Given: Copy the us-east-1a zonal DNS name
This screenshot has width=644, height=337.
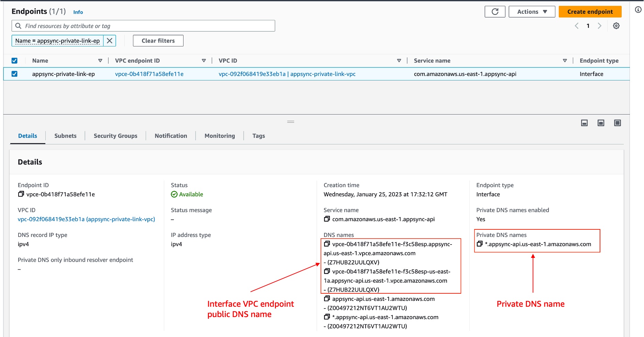Looking at the screenshot, I should click(327, 271).
